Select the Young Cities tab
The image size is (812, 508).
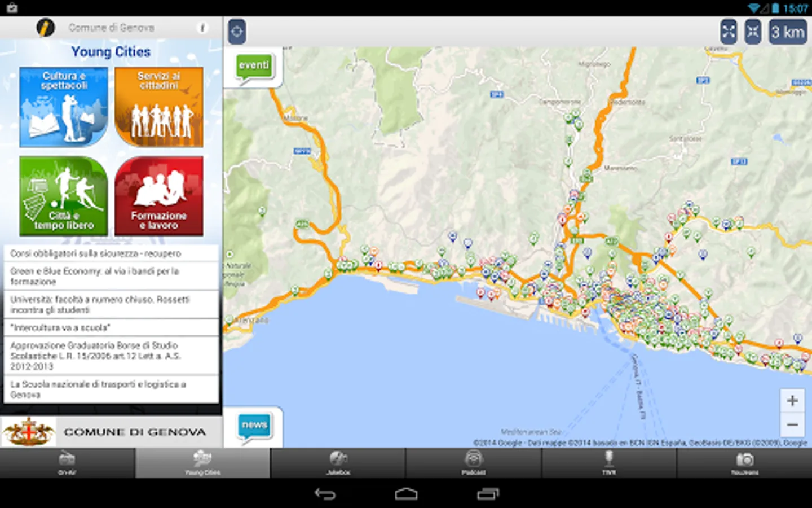click(x=202, y=463)
